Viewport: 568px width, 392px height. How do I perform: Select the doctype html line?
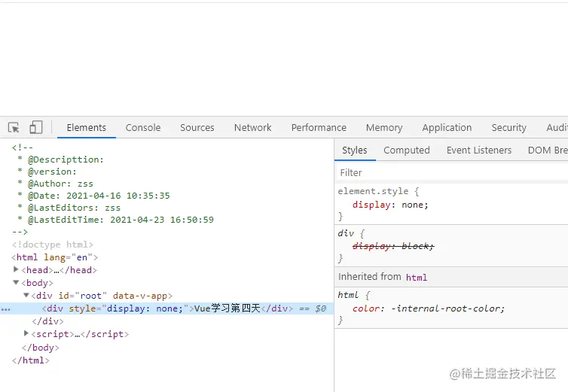pos(53,245)
